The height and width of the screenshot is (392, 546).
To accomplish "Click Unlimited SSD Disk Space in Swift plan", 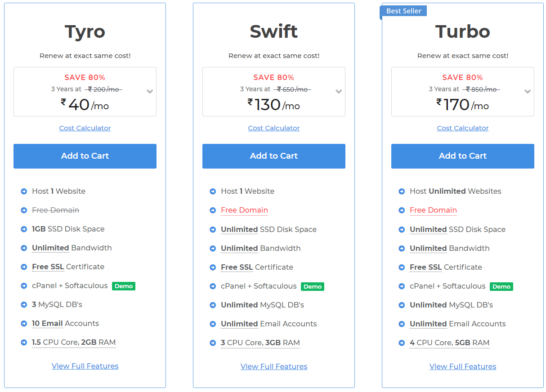I will (x=269, y=229).
